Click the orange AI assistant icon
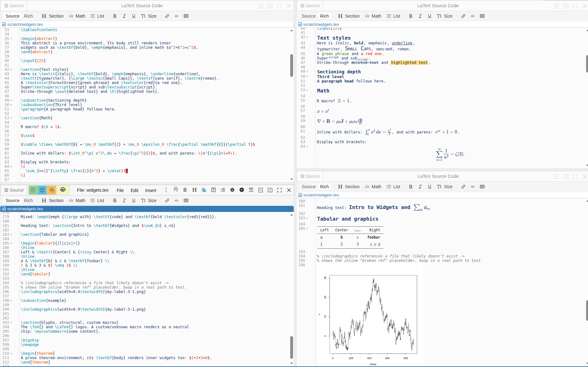The width and height of the screenshot is (588, 367). point(52,190)
